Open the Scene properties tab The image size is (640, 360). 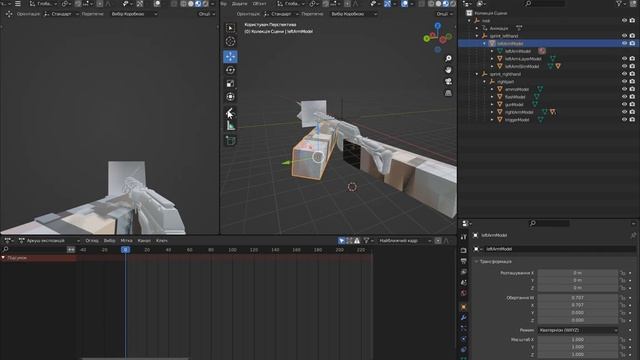tap(464, 282)
